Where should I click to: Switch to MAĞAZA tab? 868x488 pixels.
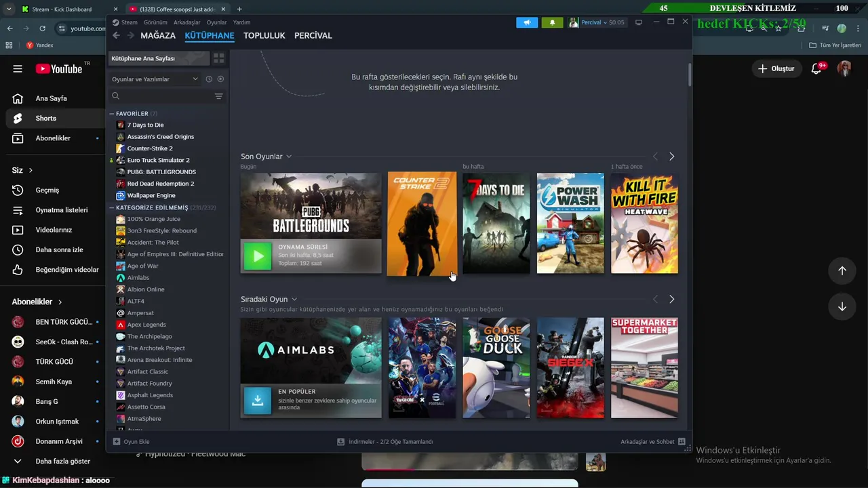[158, 35]
